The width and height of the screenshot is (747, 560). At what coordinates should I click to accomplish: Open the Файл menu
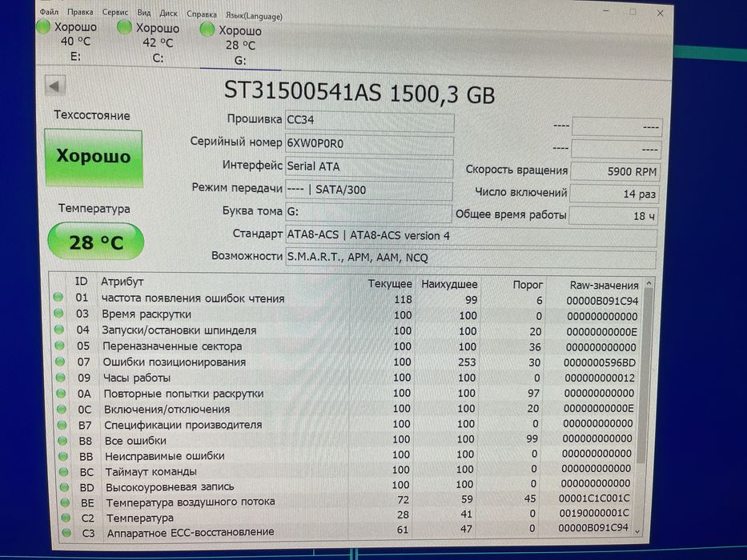click(x=49, y=11)
